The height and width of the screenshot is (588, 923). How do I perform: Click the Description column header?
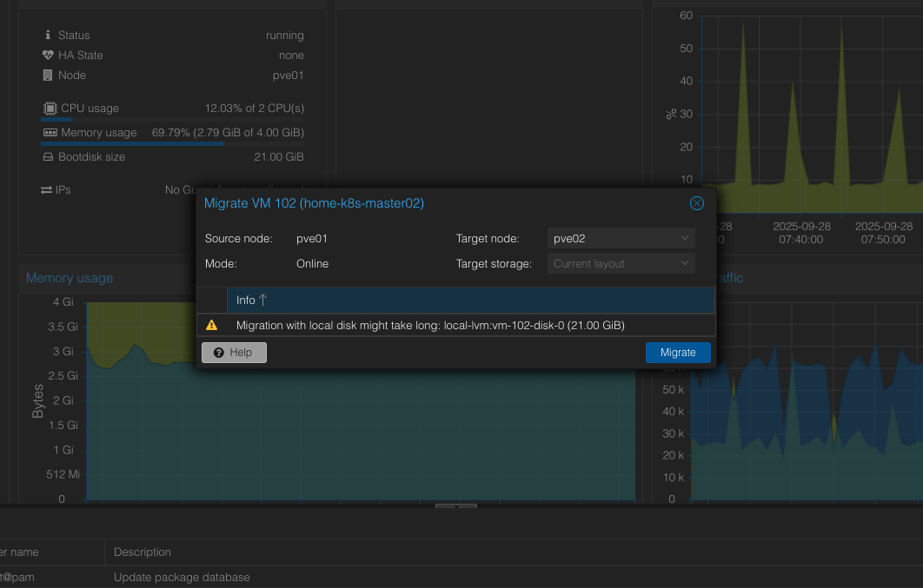coord(143,552)
